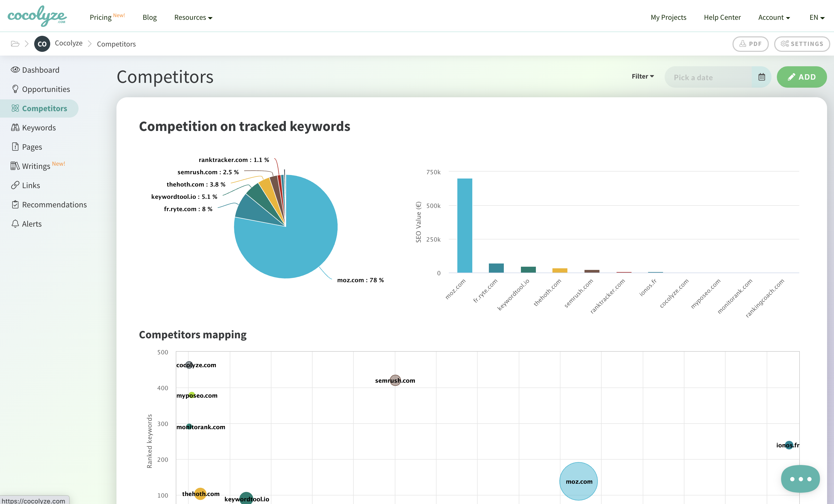Image resolution: width=834 pixels, height=504 pixels.
Task: Click the CO project avatar
Action: [x=42, y=44]
